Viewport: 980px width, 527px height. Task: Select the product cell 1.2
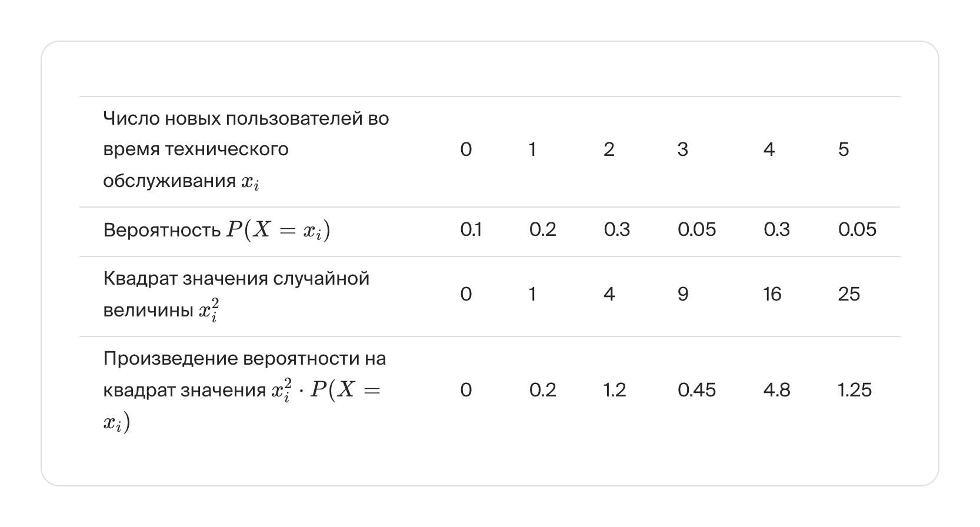click(x=615, y=390)
